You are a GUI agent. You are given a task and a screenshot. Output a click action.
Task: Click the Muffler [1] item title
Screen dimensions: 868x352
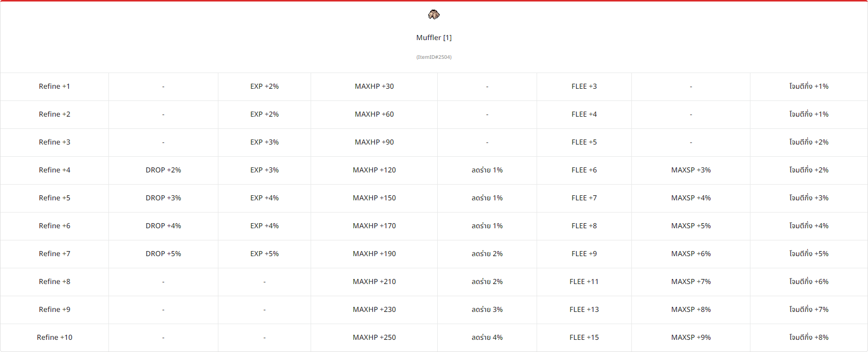click(434, 38)
